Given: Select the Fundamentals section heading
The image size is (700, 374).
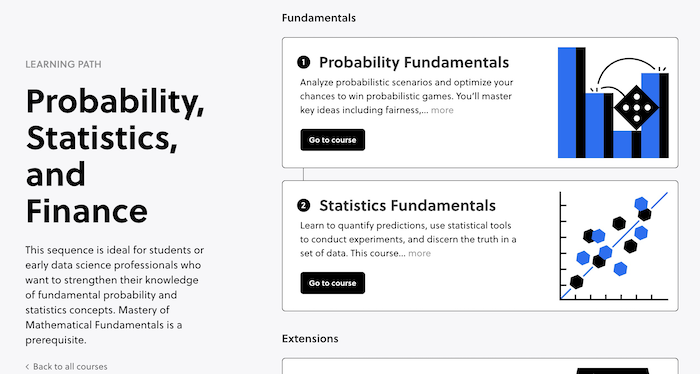Looking at the screenshot, I should [319, 18].
